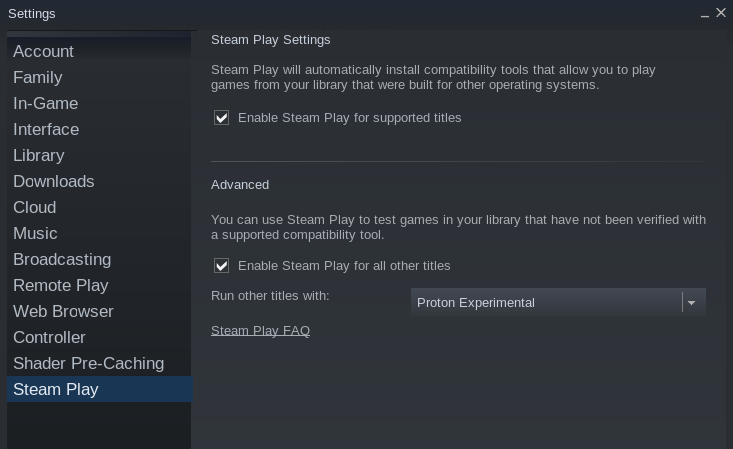Close the Settings window
733x449 pixels.
point(721,13)
